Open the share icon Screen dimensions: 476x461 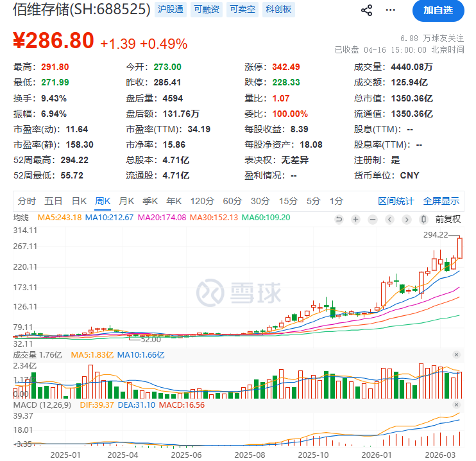tap(366, 10)
